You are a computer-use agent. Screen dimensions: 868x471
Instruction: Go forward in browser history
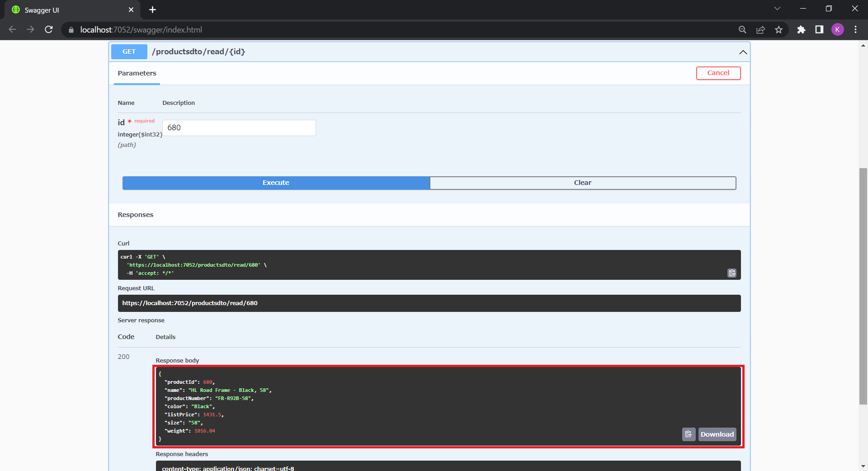click(x=30, y=29)
